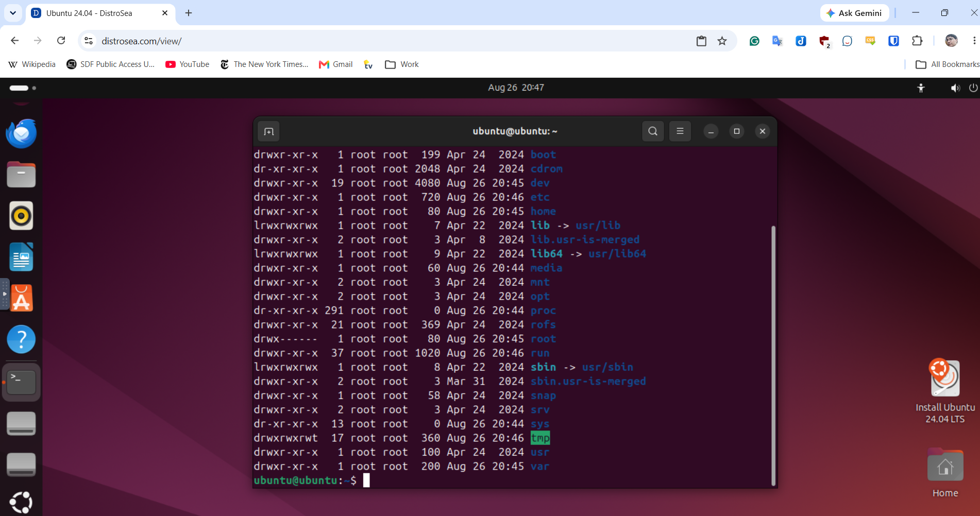The height and width of the screenshot is (516, 980).
Task: Click the upper drive icon in dock
Action: (x=21, y=423)
